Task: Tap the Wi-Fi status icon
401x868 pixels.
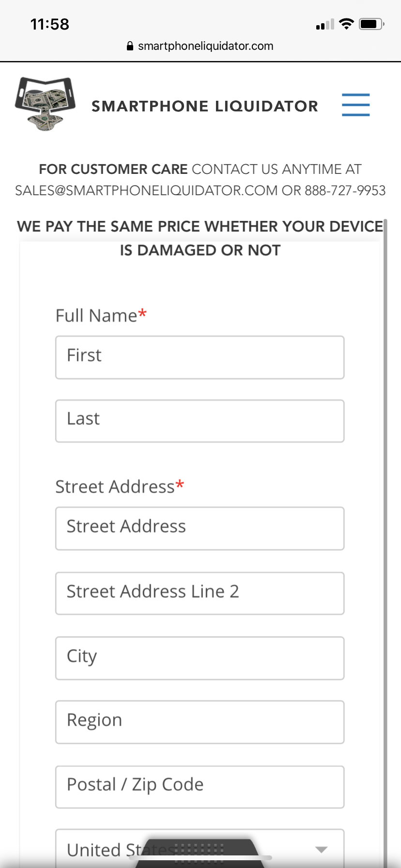Action: pos(346,24)
